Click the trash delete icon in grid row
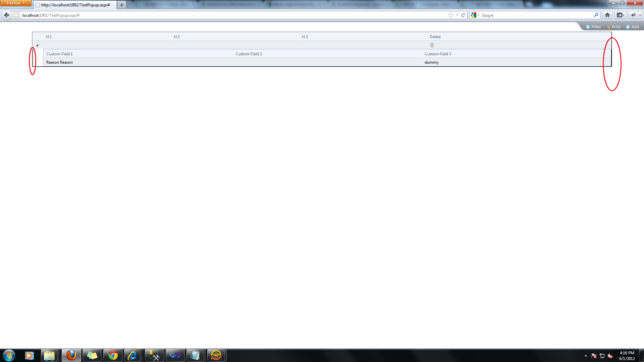The height and width of the screenshot is (362, 644). click(432, 45)
